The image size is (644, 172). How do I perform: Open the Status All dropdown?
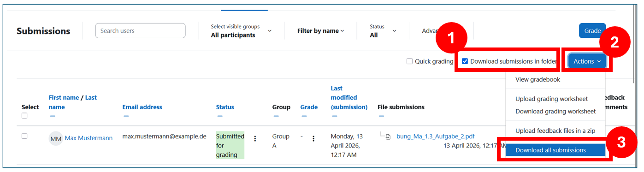pos(383,31)
